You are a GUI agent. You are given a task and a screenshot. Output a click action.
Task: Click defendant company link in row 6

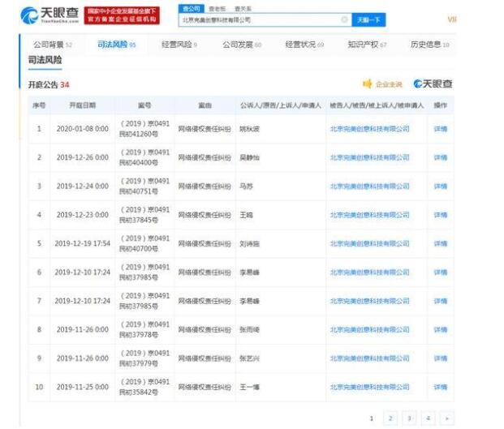coord(369,272)
